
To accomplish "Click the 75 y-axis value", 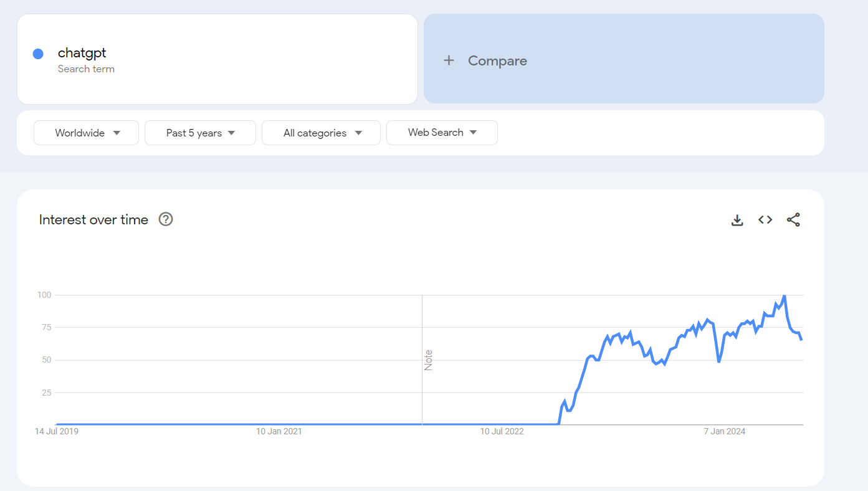I will 46,327.
